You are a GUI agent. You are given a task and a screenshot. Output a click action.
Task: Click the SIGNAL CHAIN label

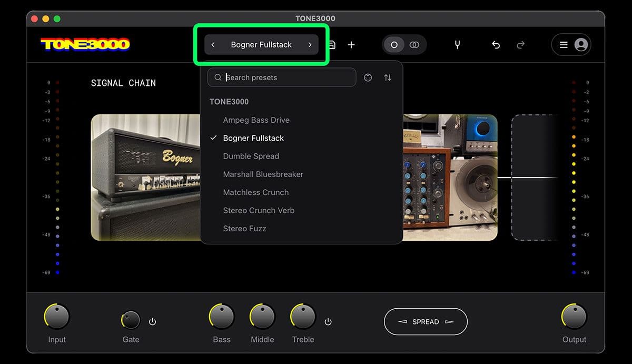(x=123, y=83)
